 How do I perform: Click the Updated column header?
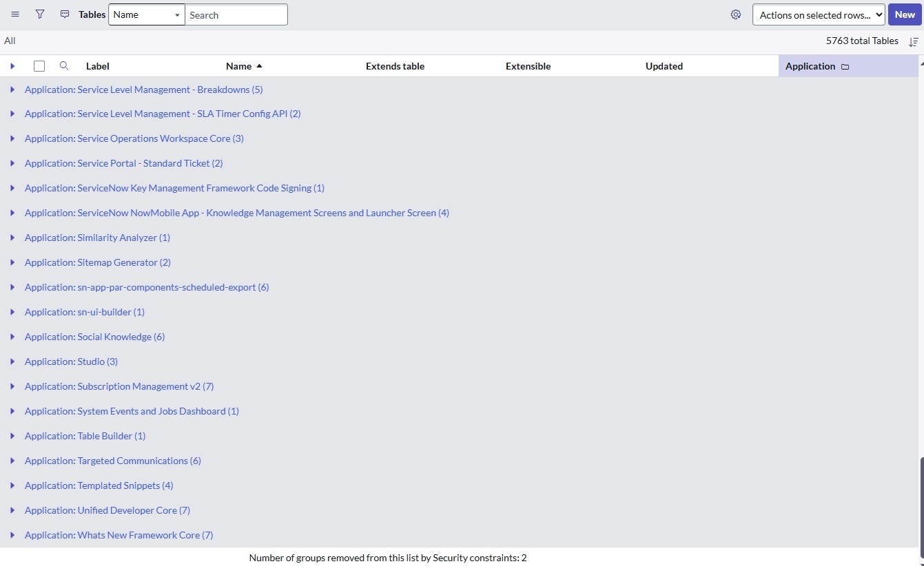pos(664,65)
